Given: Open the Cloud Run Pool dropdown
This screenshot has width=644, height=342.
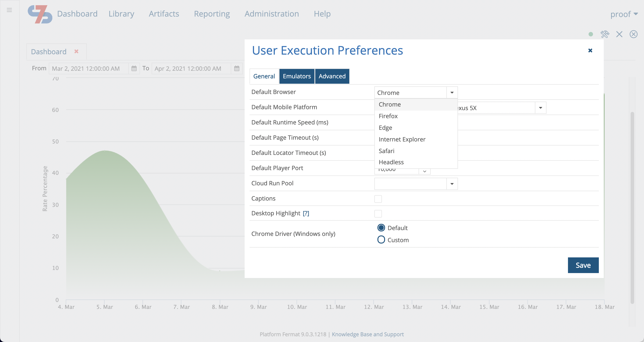Looking at the screenshot, I should (x=451, y=184).
